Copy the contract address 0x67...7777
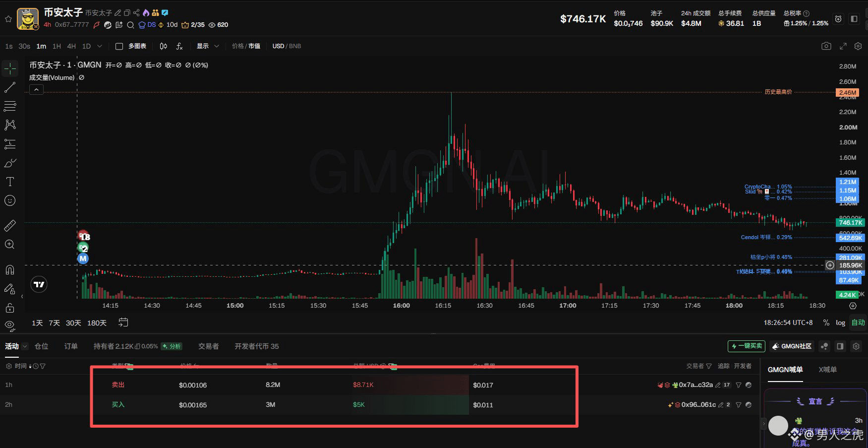Viewport: 868px width, 448px height. click(x=72, y=25)
